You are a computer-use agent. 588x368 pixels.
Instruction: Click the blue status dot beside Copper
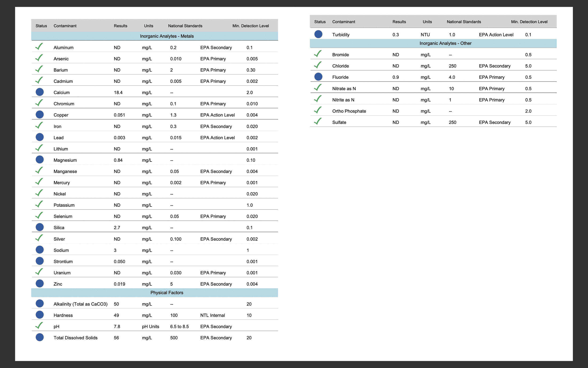click(40, 114)
